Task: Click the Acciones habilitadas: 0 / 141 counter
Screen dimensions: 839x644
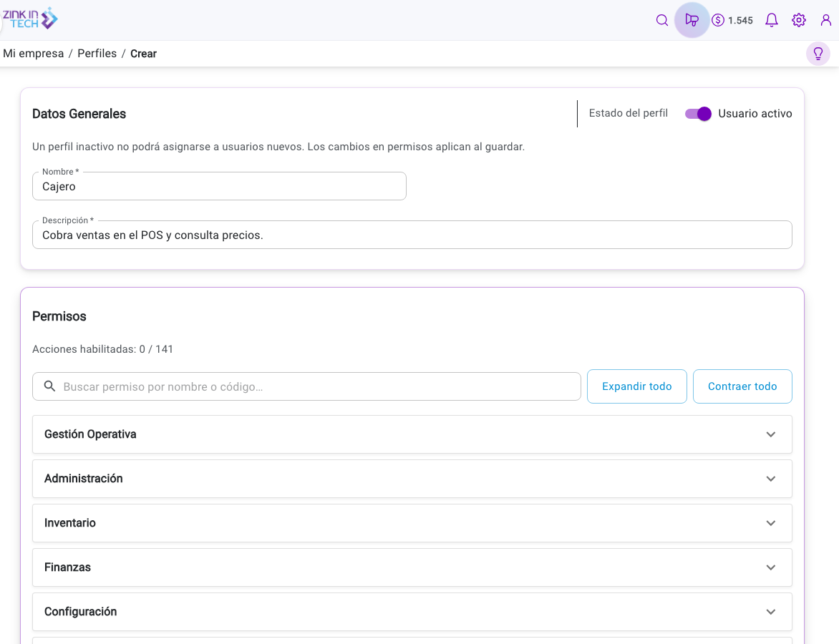Action: click(103, 349)
